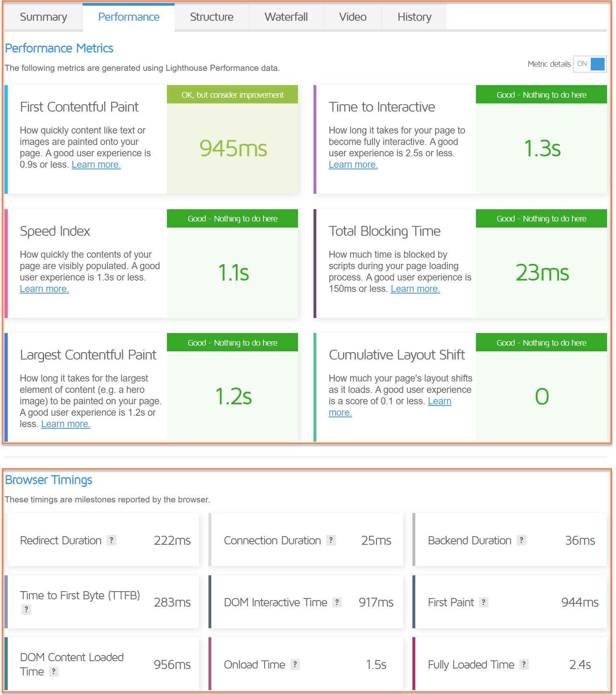Open the Waterfall tab
The height and width of the screenshot is (695, 616).
286,17
